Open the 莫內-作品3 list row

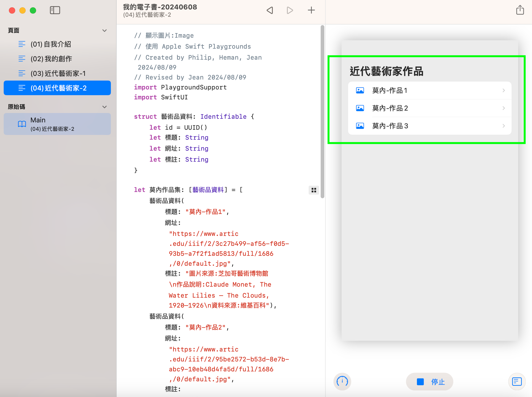[429, 126]
